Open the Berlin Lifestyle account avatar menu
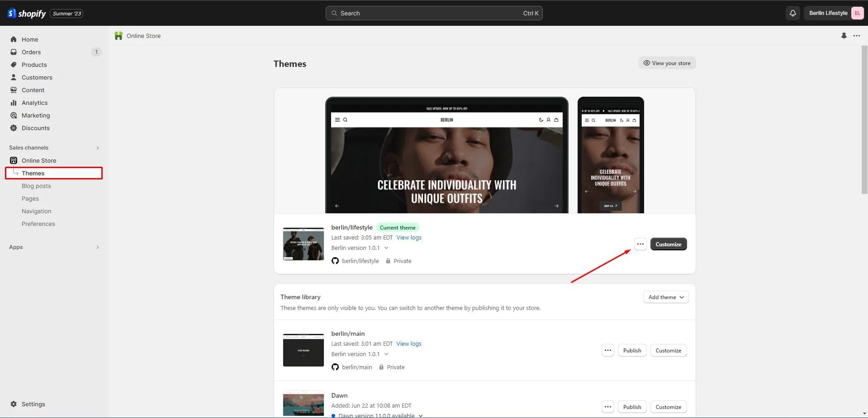The image size is (868, 418). (x=857, y=13)
